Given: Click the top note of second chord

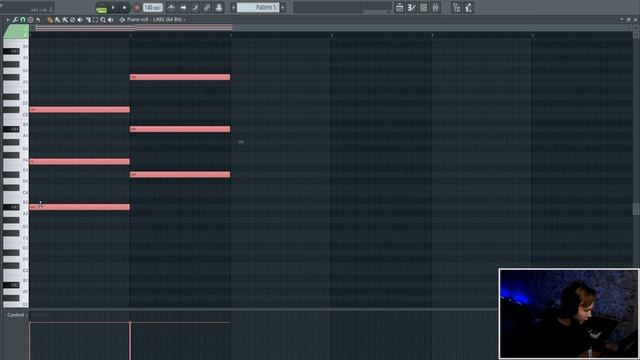Looking at the screenshot, I should [180, 77].
